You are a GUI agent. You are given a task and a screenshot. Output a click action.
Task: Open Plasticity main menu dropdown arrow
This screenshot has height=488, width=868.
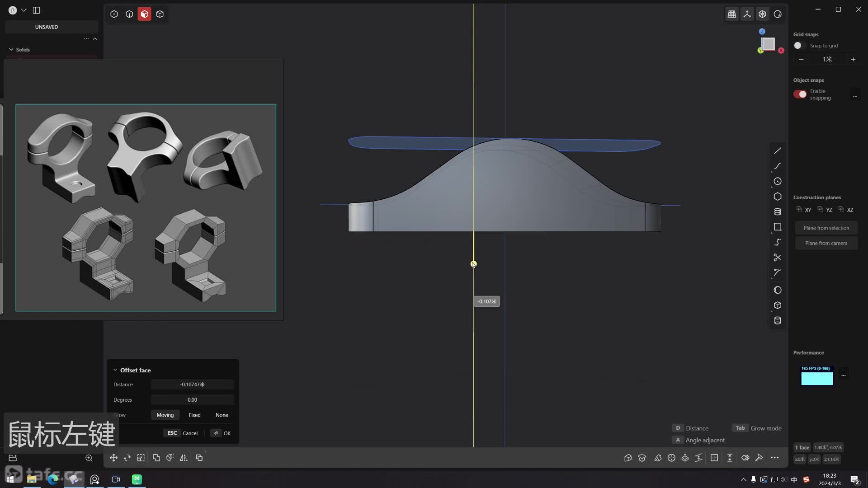24,10
